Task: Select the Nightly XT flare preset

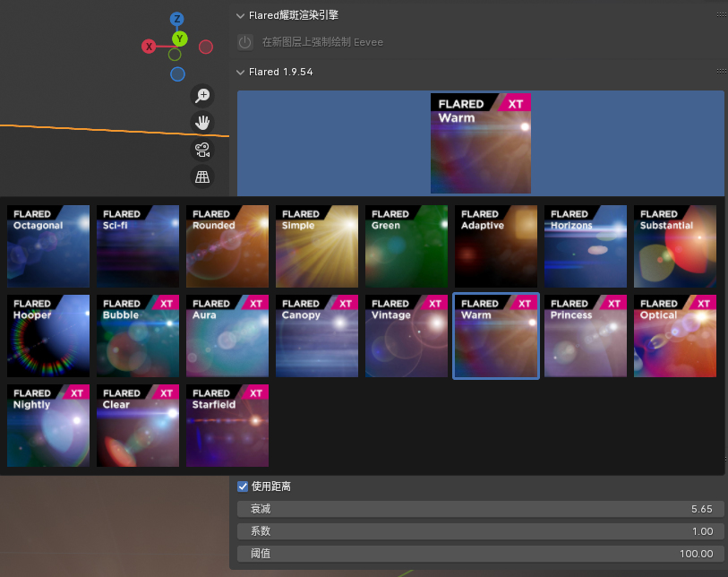Action: [48, 426]
